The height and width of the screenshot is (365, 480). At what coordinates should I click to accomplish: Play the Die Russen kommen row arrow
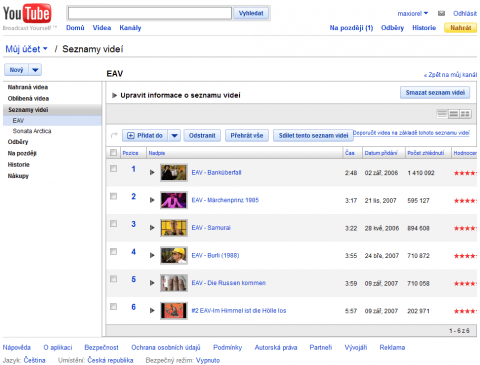pos(152,283)
